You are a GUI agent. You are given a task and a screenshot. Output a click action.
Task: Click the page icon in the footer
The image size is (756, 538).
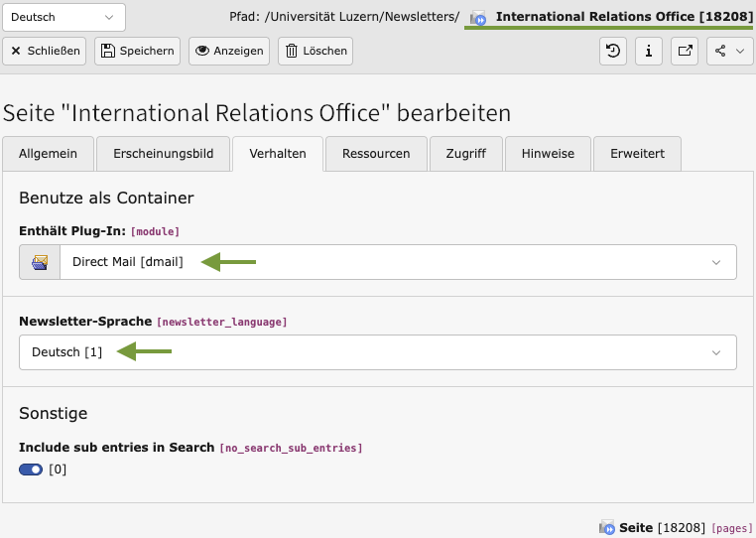point(607,527)
